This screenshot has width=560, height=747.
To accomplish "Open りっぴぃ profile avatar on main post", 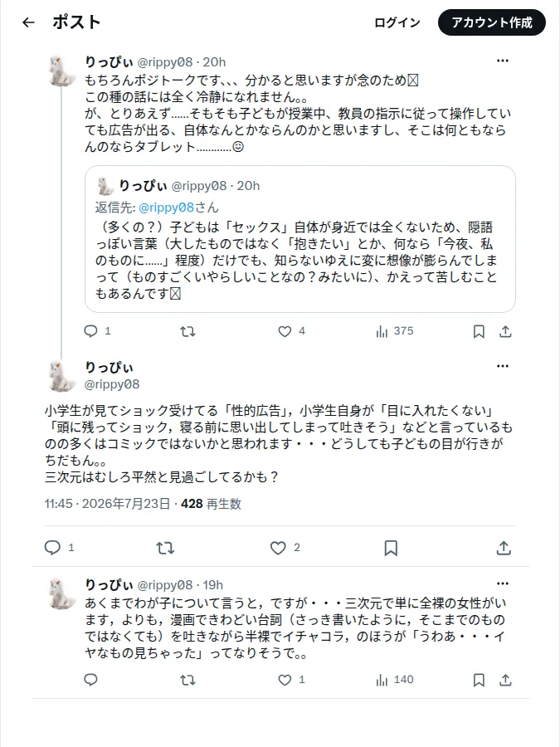I will (x=61, y=376).
